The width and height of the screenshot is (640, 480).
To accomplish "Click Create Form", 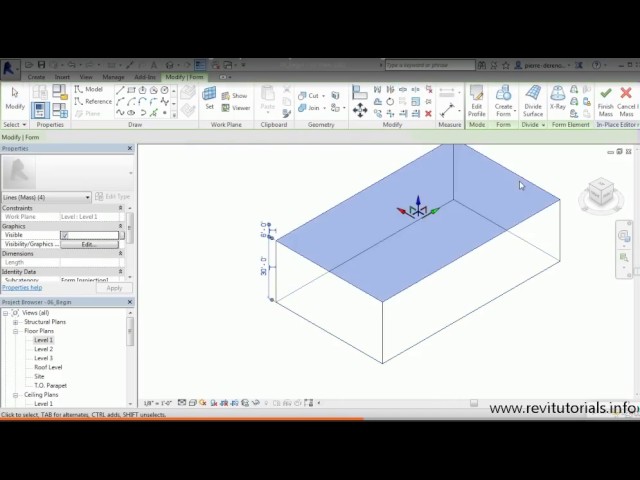I will coord(503,101).
